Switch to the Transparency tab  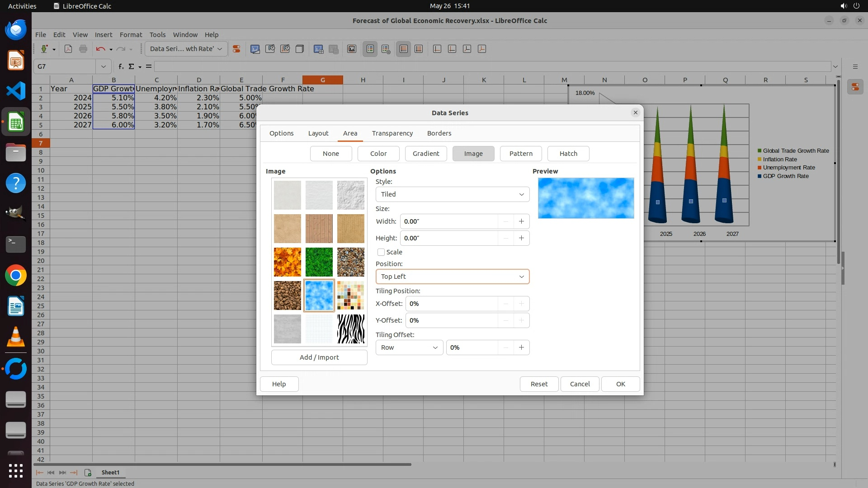coord(392,133)
